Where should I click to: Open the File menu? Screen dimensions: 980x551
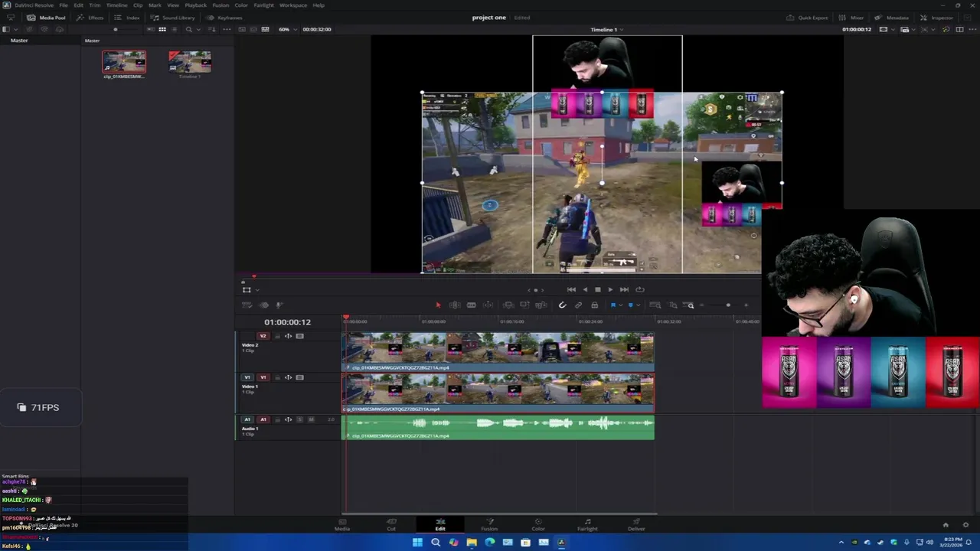[64, 5]
